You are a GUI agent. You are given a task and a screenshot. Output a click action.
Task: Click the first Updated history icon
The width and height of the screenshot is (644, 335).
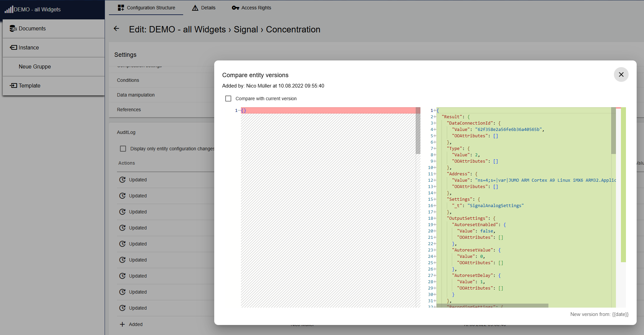(123, 180)
